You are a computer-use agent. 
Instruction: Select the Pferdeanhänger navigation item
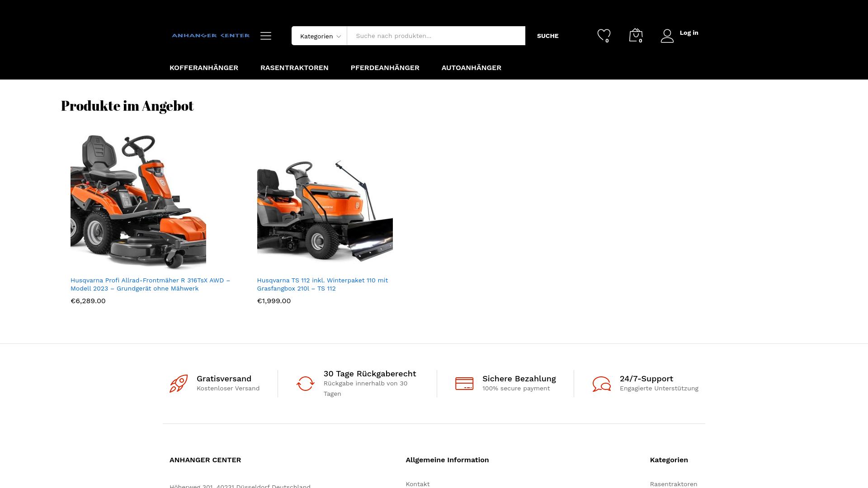[x=385, y=68]
